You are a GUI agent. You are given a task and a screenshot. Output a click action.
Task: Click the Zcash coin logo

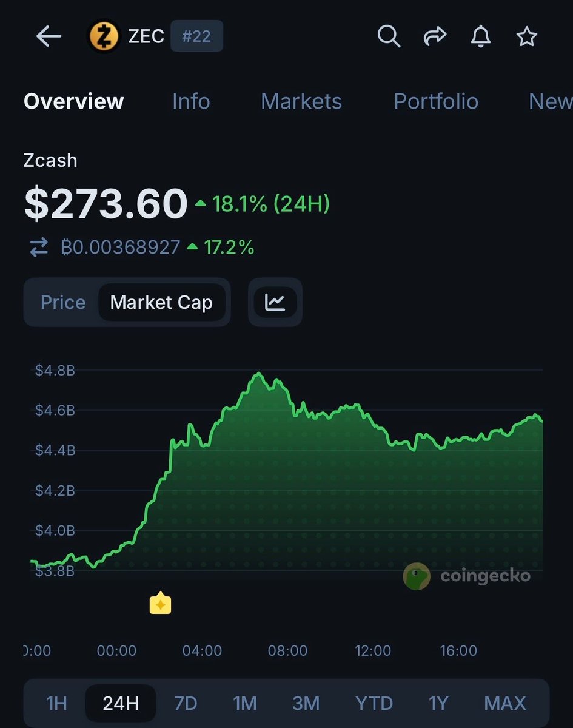pyautogui.click(x=104, y=36)
